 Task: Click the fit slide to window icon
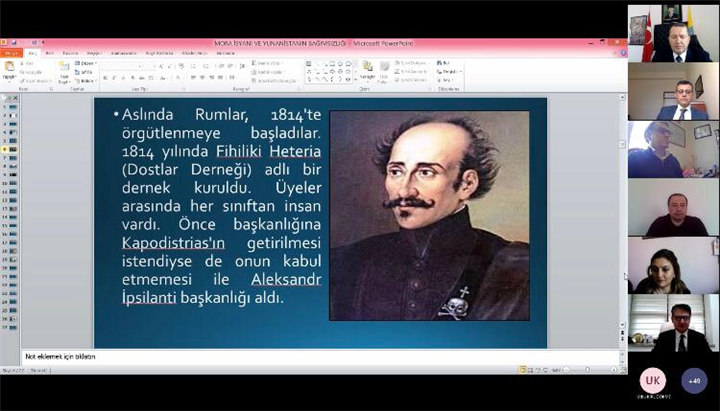click(x=623, y=370)
